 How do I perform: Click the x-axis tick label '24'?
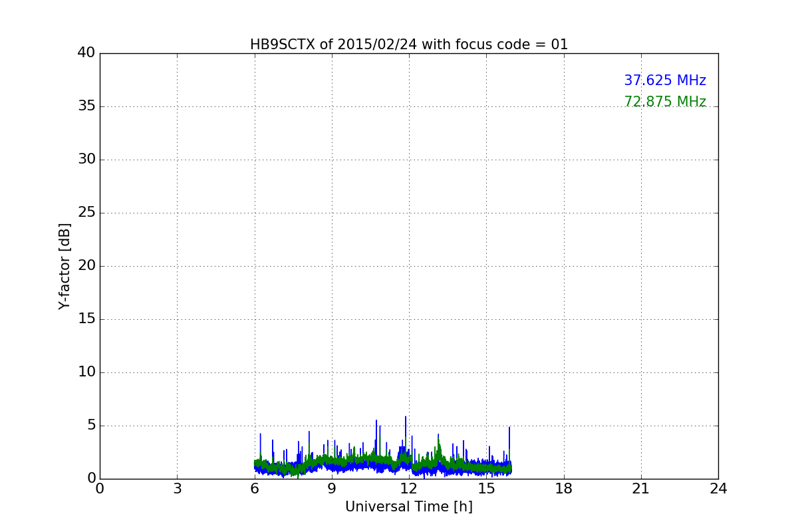718,489
